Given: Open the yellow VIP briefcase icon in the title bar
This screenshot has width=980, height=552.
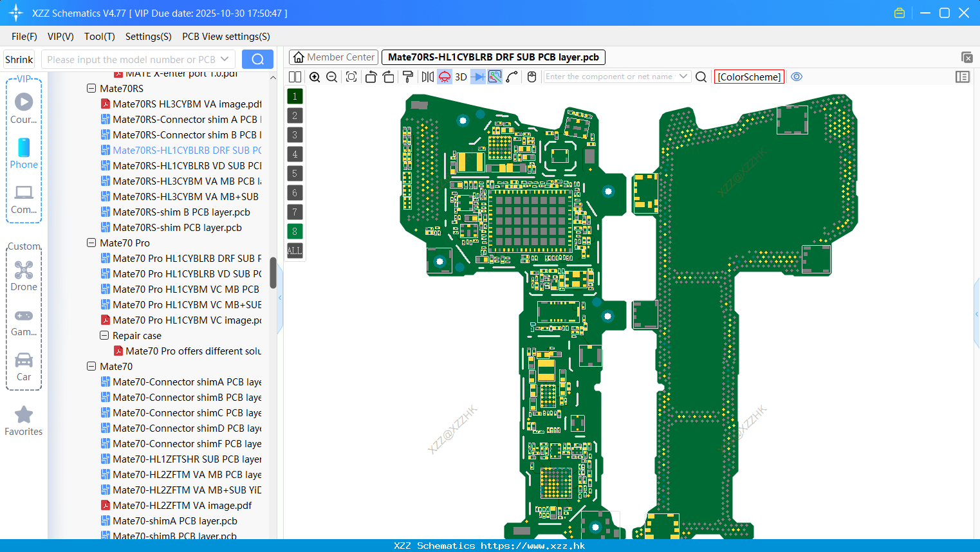Looking at the screenshot, I should click(900, 13).
